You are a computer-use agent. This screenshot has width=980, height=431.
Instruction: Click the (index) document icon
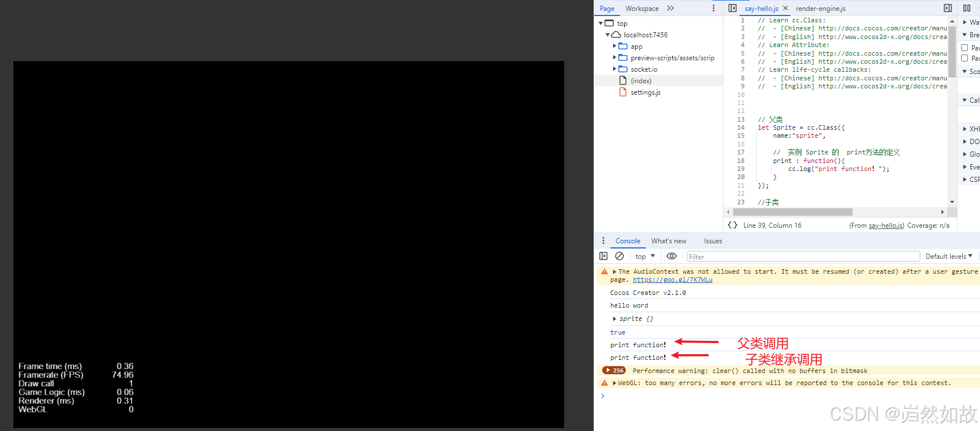(x=623, y=80)
